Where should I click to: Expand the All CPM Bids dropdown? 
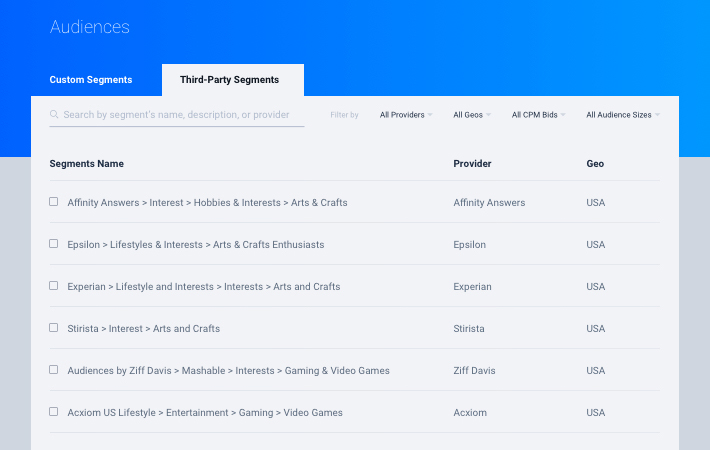[x=539, y=115]
